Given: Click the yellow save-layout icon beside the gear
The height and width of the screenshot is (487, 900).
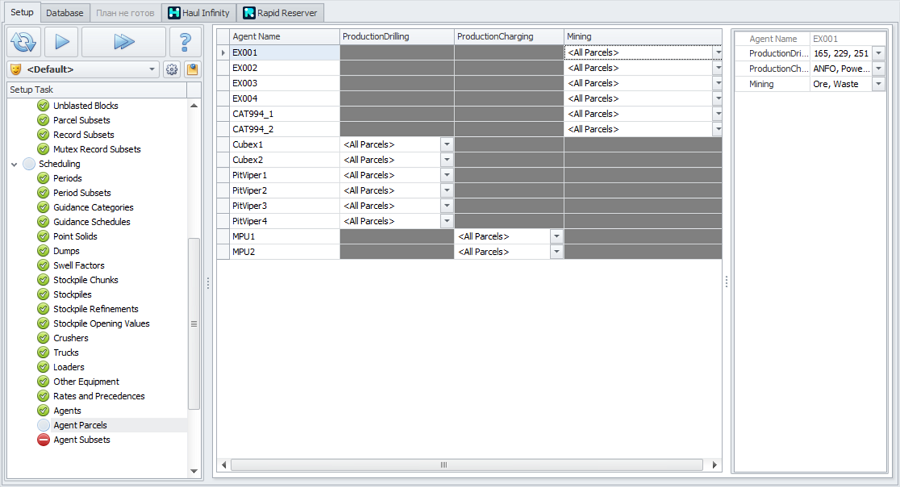Looking at the screenshot, I should pyautogui.click(x=192, y=69).
